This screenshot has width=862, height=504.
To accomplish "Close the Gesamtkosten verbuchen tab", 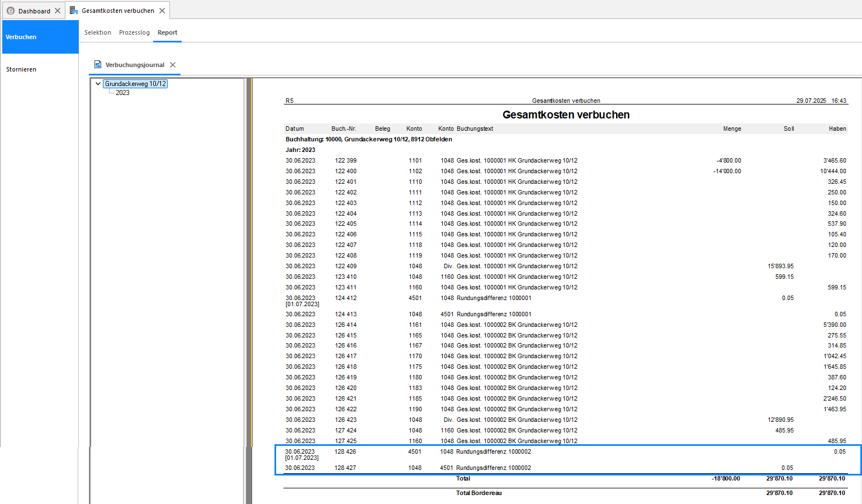I will pyautogui.click(x=162, y=11).
